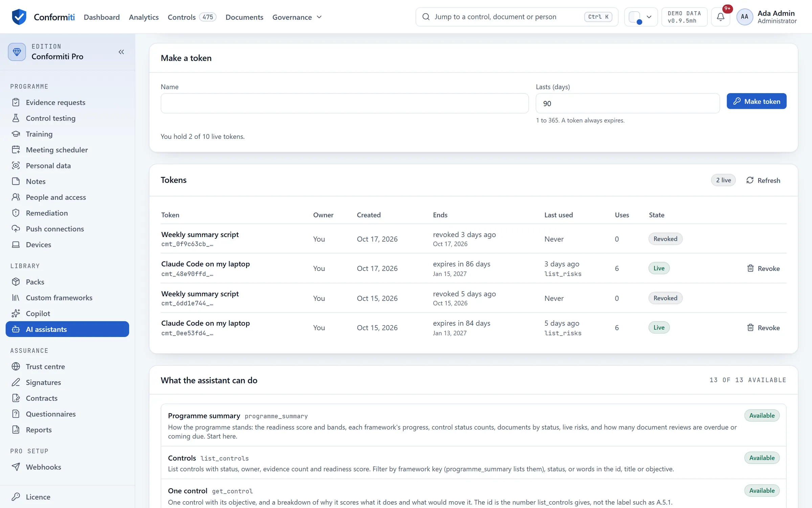Viewport: 812px width, 508px height.
Task: Click Ada Admin name text
Action: coord(776,13)
